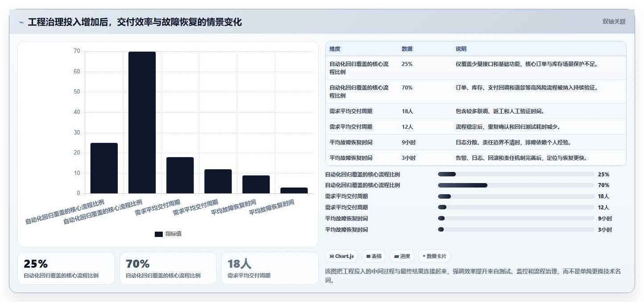Click the 25% value at the progress list
The image size is (644, 302).
pyautogui.click(x=603, y=175)
